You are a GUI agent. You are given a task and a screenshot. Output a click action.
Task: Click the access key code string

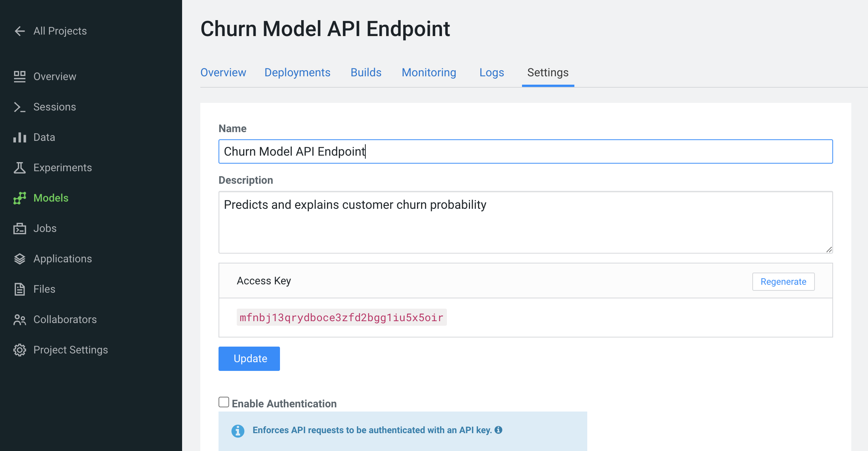pyautogui.click(x=341, y=317)
